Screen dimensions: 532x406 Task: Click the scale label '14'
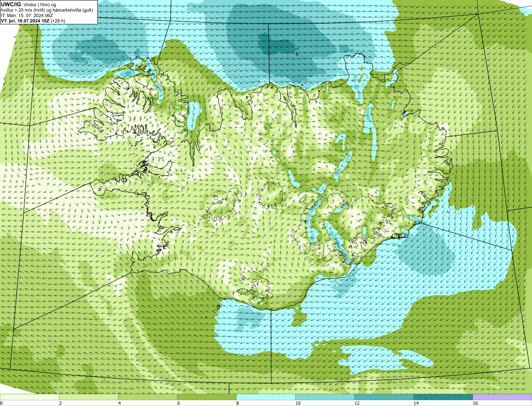coord(416,403)
